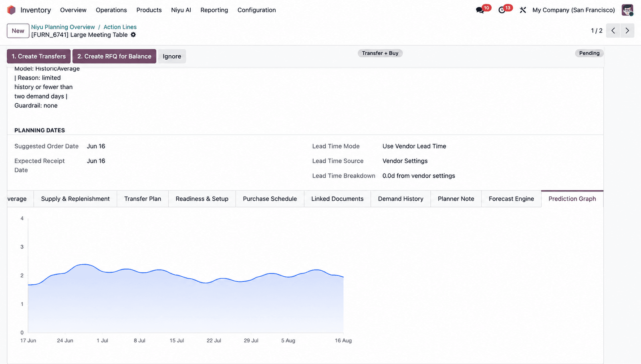Click the record counter '1 / 2'

pos(597,31)
